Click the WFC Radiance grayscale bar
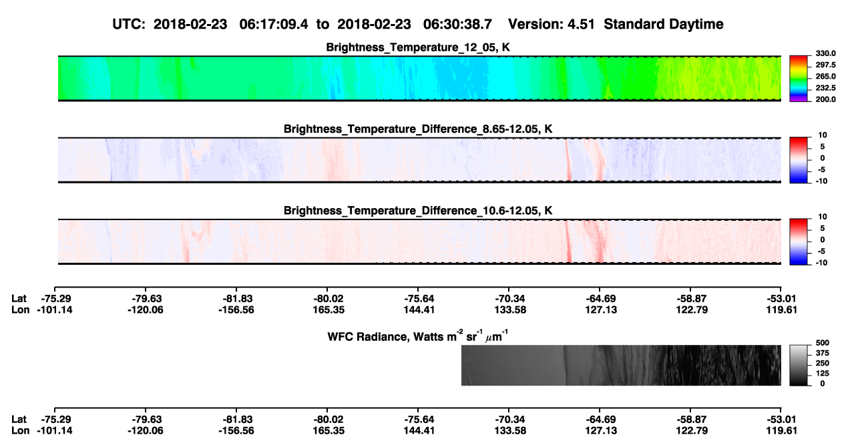Viewport: 868px width, 445px height. click(799, 365)
